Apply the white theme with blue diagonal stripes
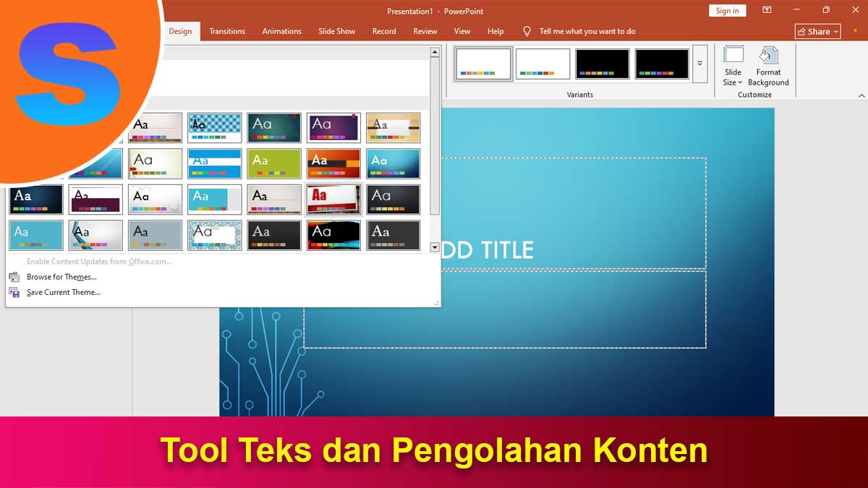Screen dimensions: 868x488 (95, 236)
